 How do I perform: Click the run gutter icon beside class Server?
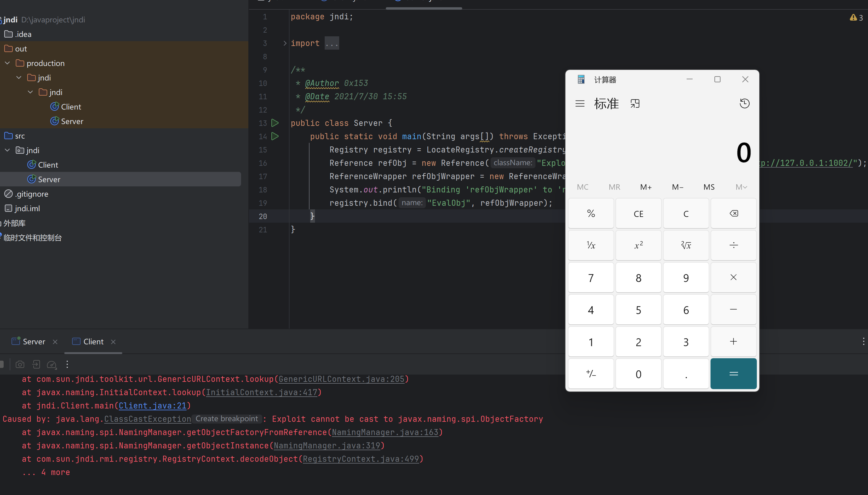275,123
